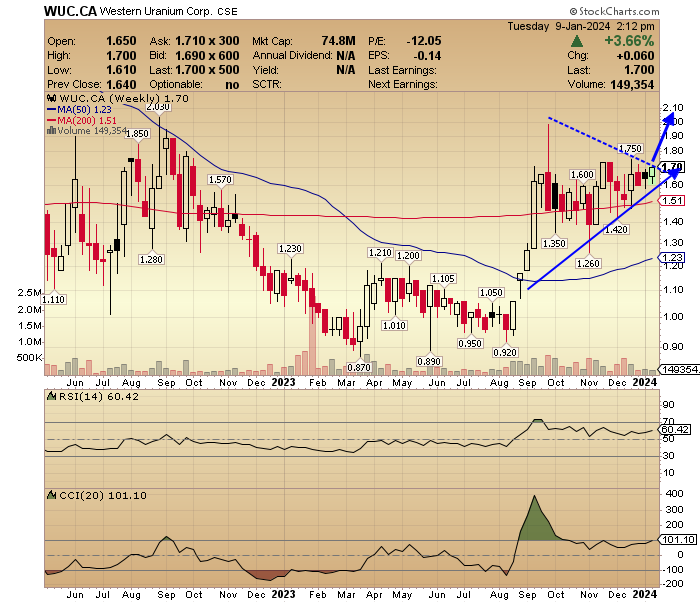Image resolution: width=700 pixels, height=603 pixels.
Task: Click the Volume value 149,354 in header
Action: [x=632, y=84]
